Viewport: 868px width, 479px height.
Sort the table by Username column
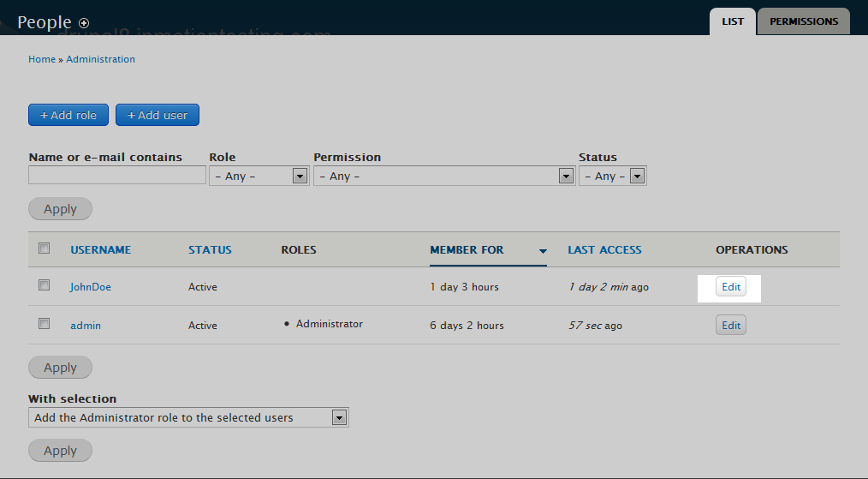[100, 249]
